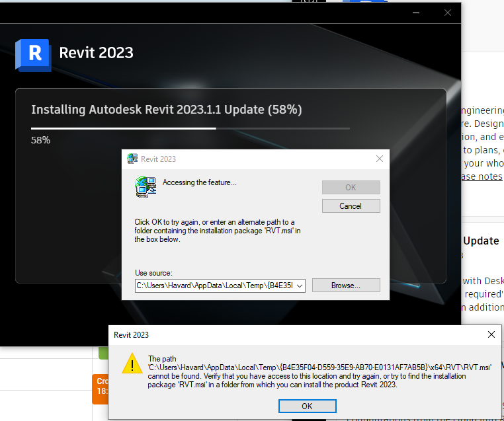Screen dimensions: 504x421
Task: Close the Revit 2023 installer window
Action: 447,13
